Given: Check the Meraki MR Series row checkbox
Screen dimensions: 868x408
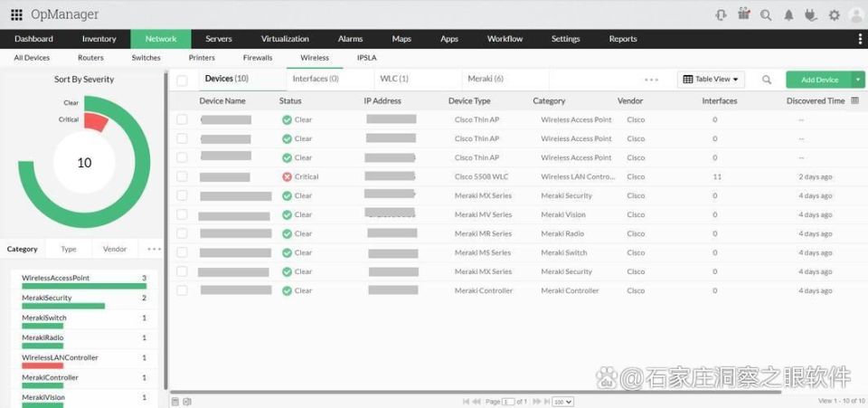Looking at the screenshot, I should tap(182, 233).
